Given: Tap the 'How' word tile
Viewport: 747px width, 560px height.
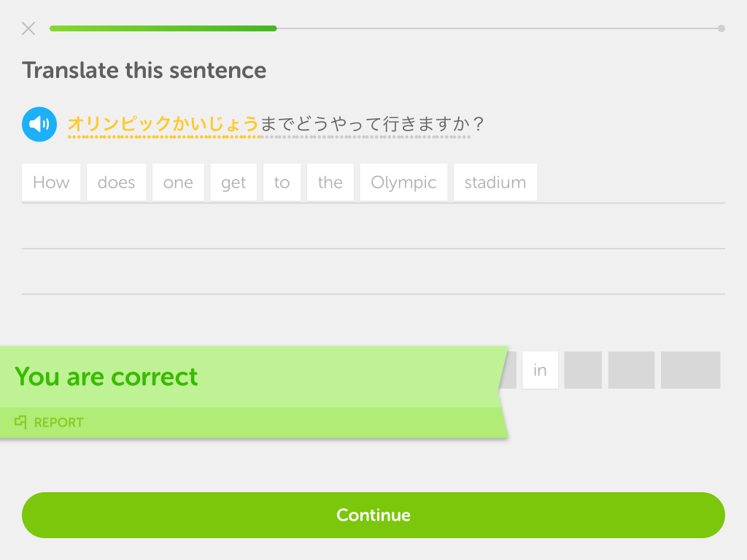Looking at the screenshot, I should (x=51, y=182).
